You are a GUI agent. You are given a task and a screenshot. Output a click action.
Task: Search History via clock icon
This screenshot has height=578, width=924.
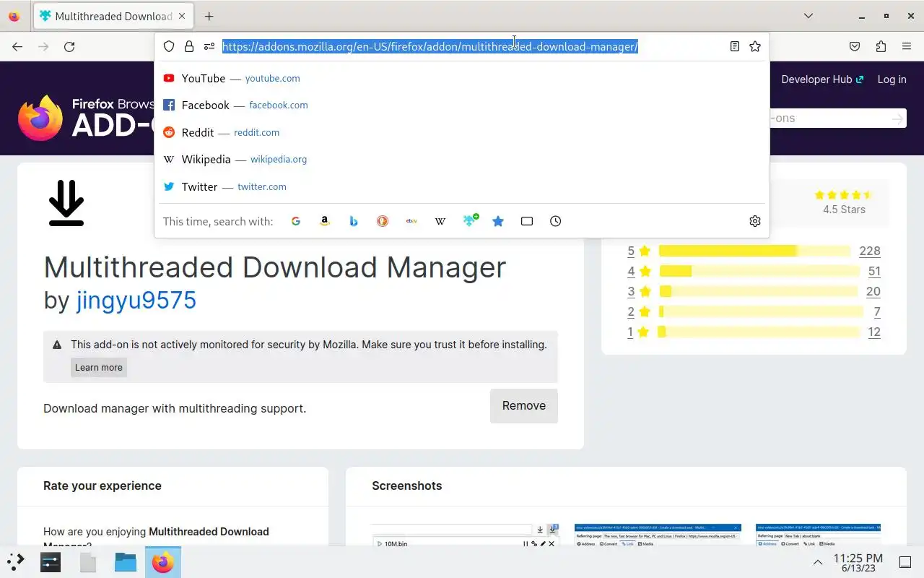(555, 221)
